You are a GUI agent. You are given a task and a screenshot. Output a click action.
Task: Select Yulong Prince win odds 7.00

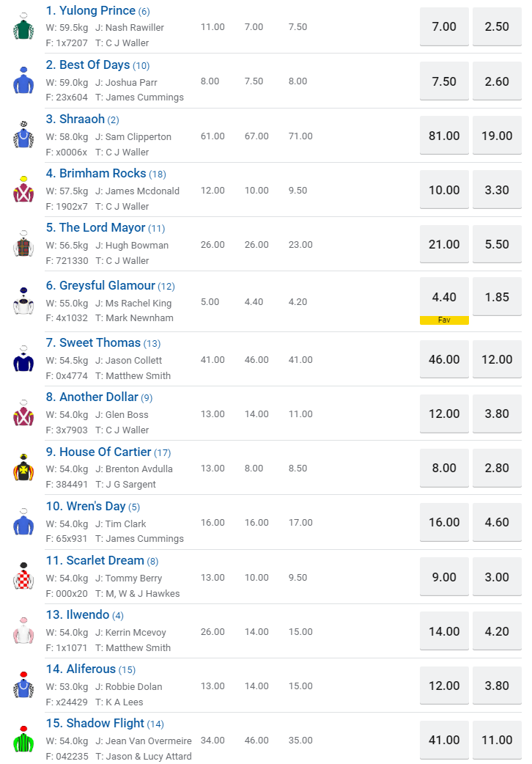(x=444, y=27)
